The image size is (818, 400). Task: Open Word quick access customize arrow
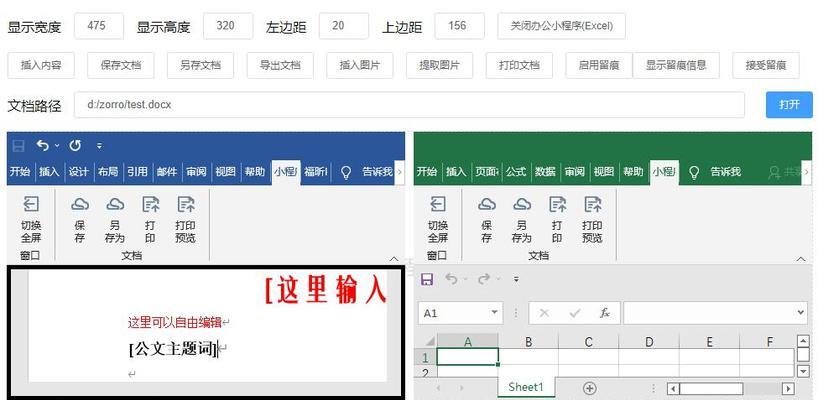[100, 147]
